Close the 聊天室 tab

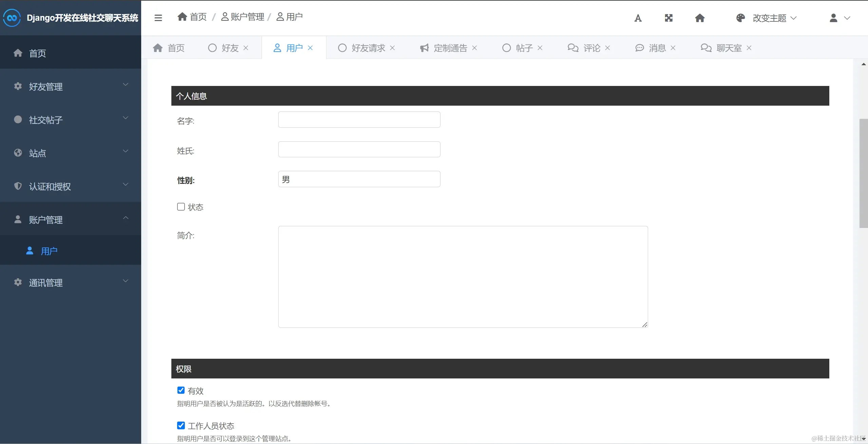coord(749,48)
